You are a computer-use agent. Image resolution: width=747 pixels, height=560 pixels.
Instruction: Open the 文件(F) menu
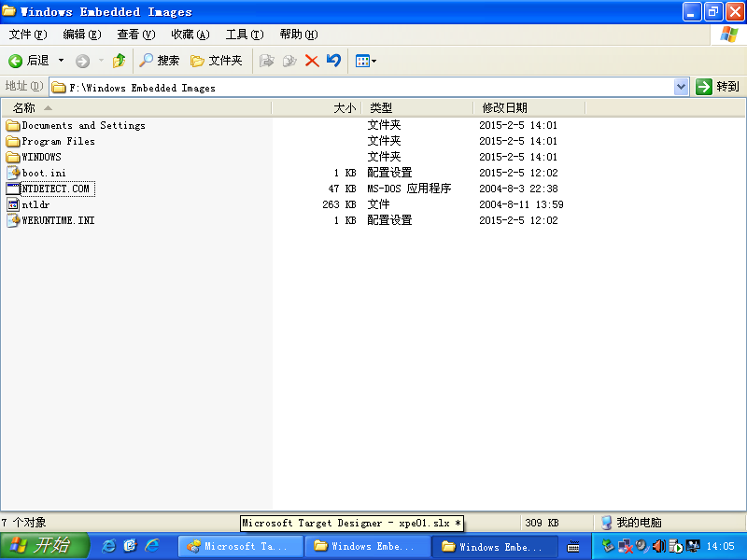click(x=28, y=35)
